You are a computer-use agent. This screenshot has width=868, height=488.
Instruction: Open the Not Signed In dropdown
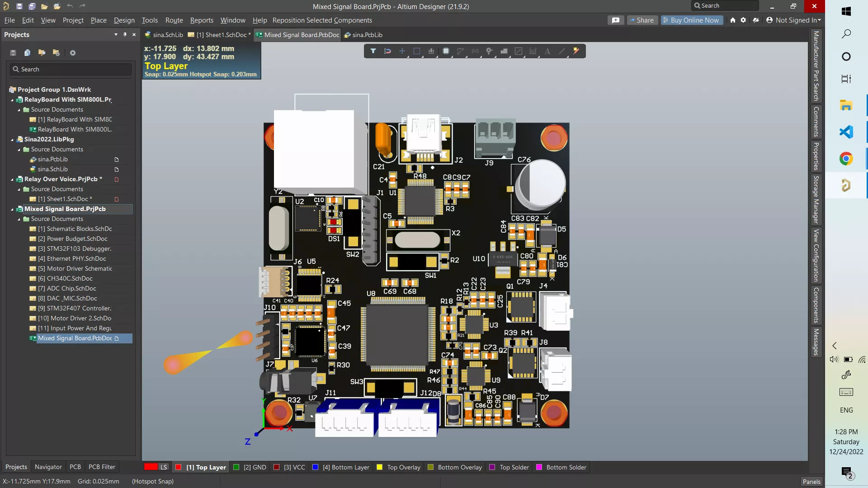[x=794, y=20]
